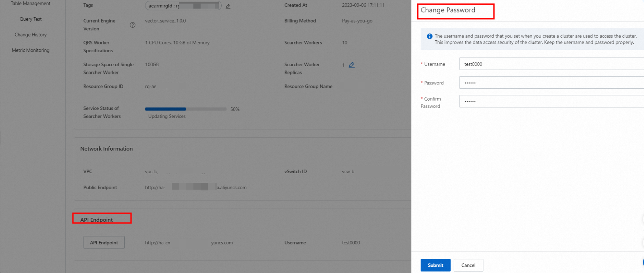Click the API Endpoint section heading
Viewport: 644px width, 273px height.
pyautogui.click(x=96, y=220)
